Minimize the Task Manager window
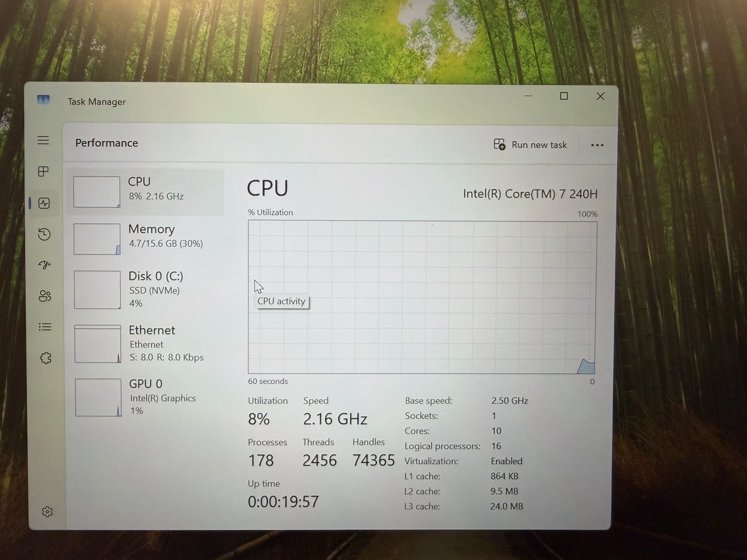The image size is (747, 560). (x=529, y=96)
